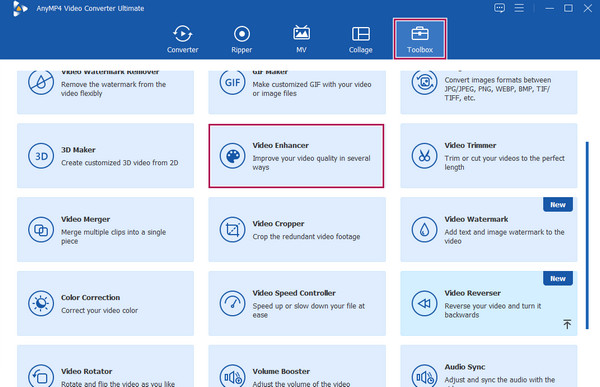
Task: Click the GIF Maker icon
Action: pyautogui.click(x=232, y=82)
